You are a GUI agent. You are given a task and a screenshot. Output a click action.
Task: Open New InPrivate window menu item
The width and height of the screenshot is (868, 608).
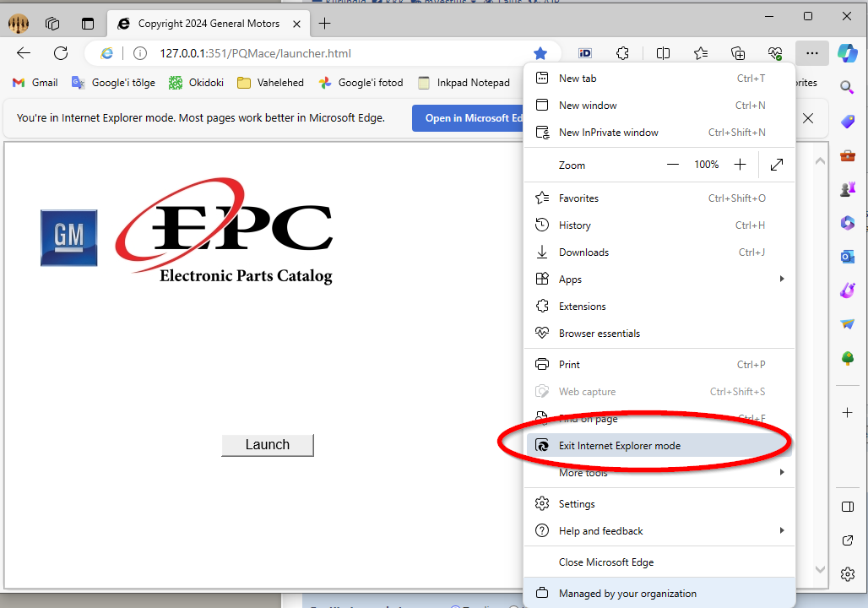pyautogui.click(x=608, y=133)
